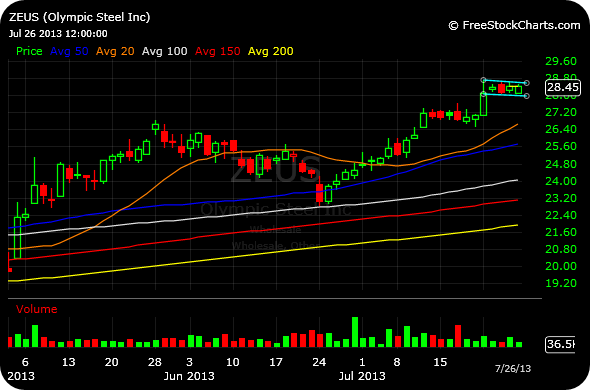The height and width of the screenshot is (390, 590).
Task: Select the green Price legend label
Action: 29,51
